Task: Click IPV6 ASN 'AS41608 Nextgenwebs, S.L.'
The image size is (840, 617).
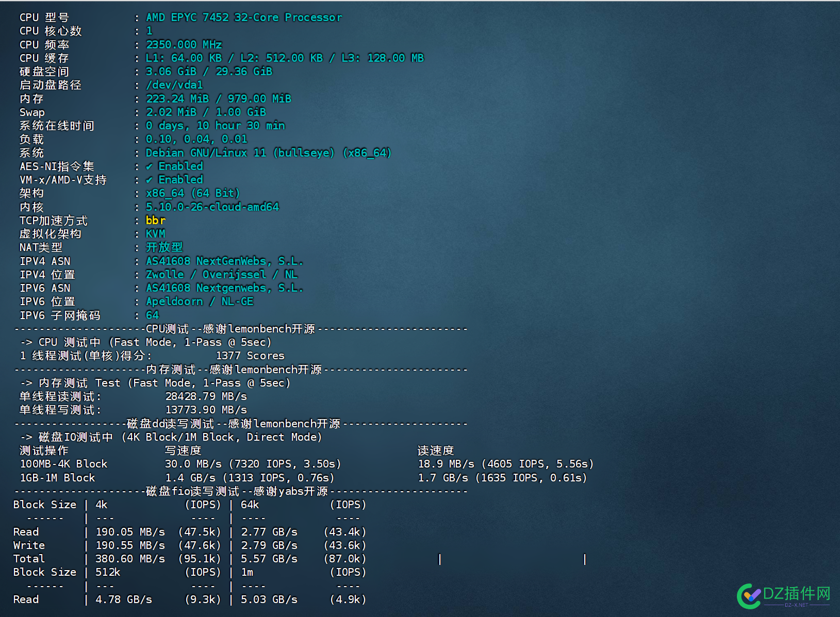Action: (x=224, y=288)
